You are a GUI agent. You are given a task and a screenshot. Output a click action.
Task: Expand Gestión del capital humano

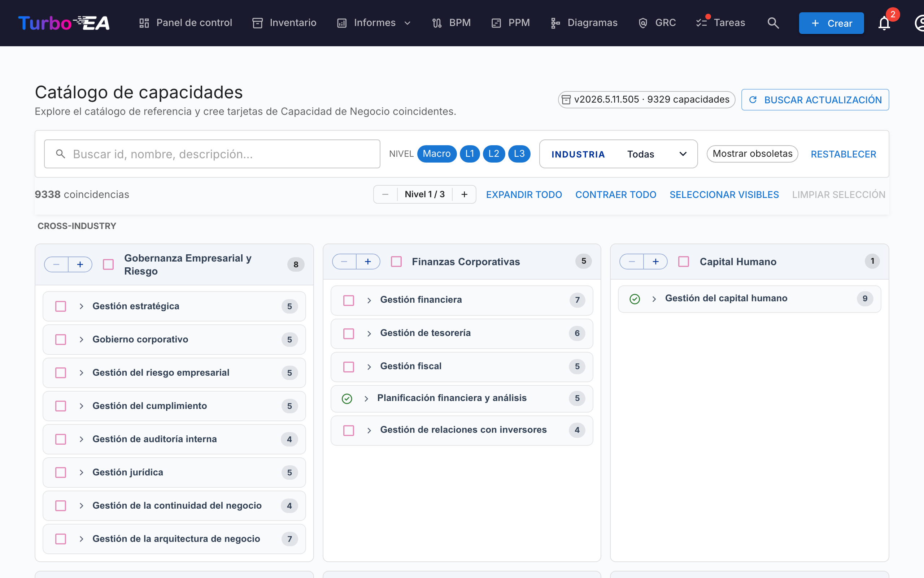click(x=654, y=299)
